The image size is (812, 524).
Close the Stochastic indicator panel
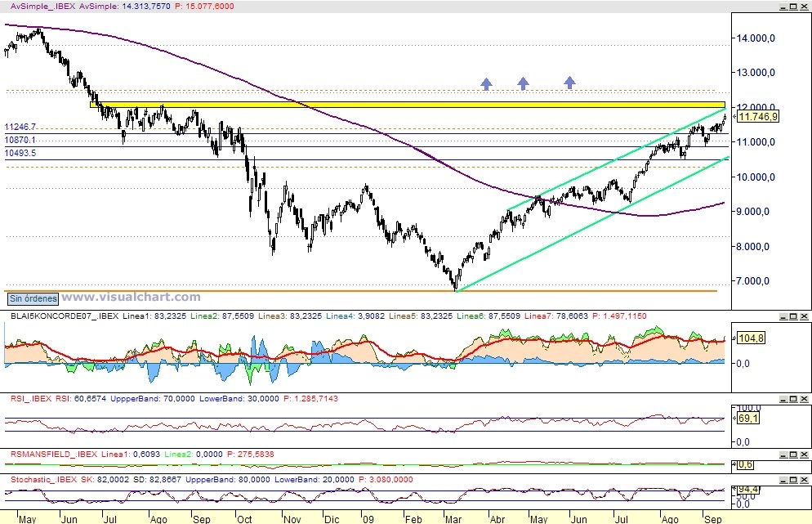tap(804, 480)
